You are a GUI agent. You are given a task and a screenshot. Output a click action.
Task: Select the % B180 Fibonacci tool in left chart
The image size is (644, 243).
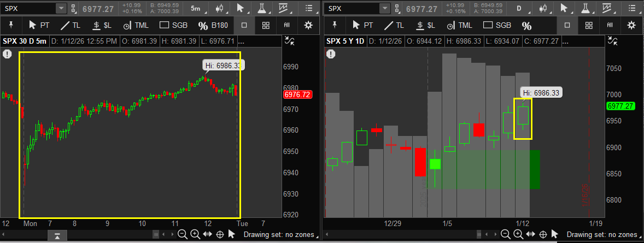pos(213,25)
